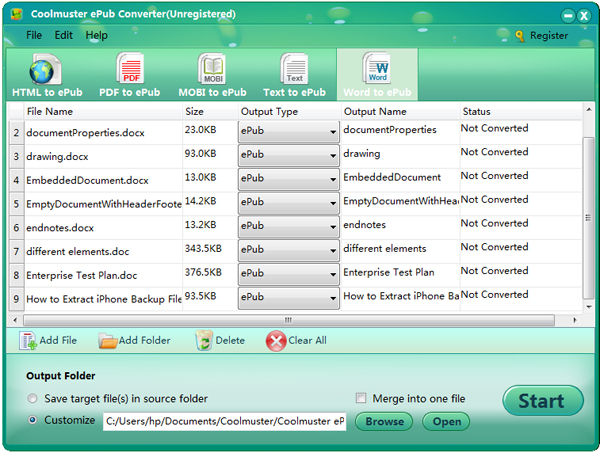Viewport: 600px width, 453px height.
Task: Click the red Clear All icon
Action: [276, 341]
